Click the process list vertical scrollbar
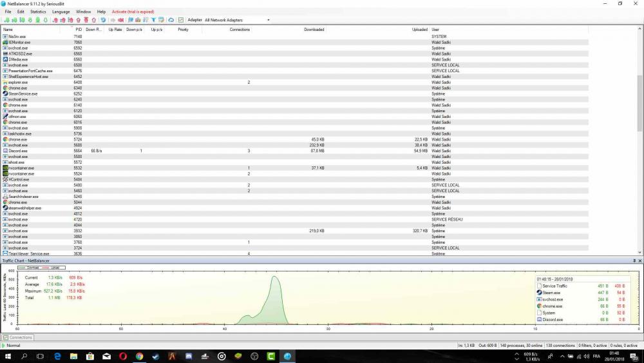Viewport: 644px width, 363px height. click(639, 97)
